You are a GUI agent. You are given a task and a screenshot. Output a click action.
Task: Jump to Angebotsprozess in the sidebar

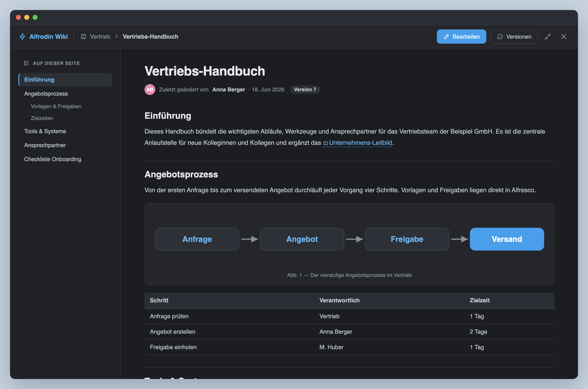point(66,93)
